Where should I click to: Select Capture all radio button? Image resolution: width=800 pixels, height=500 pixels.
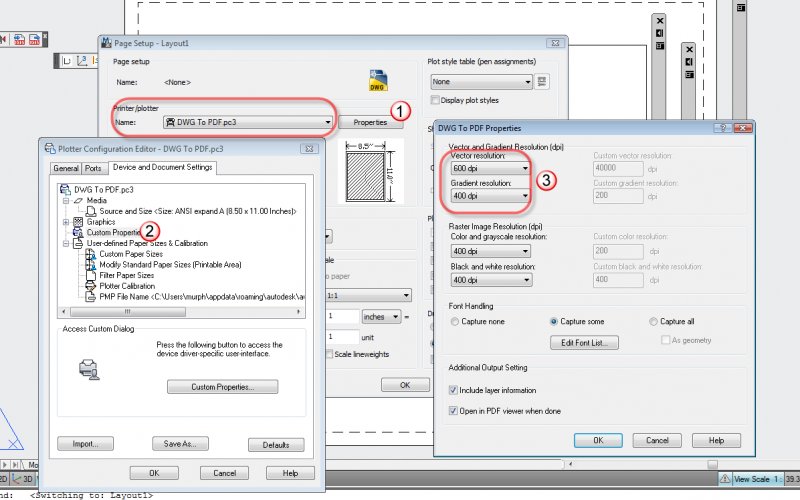pos(653,322)
